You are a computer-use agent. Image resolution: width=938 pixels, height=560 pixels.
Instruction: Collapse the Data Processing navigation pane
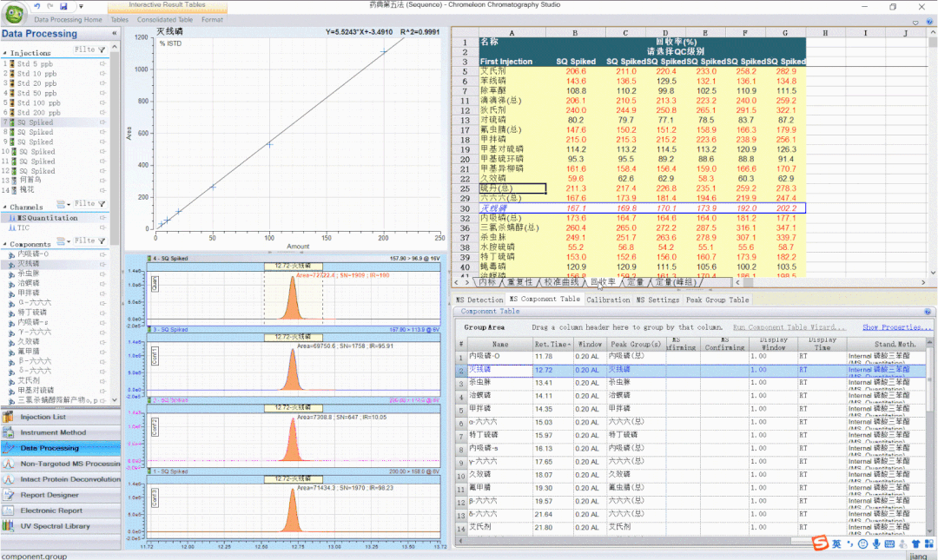pos(115,34)
